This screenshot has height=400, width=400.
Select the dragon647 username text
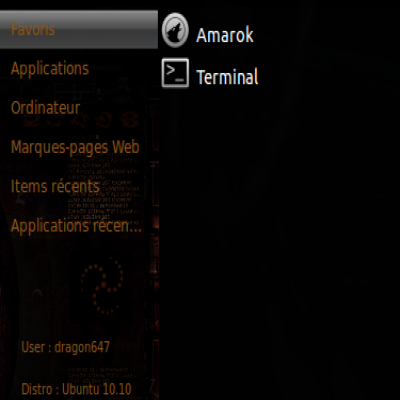(x=82, y=347)
